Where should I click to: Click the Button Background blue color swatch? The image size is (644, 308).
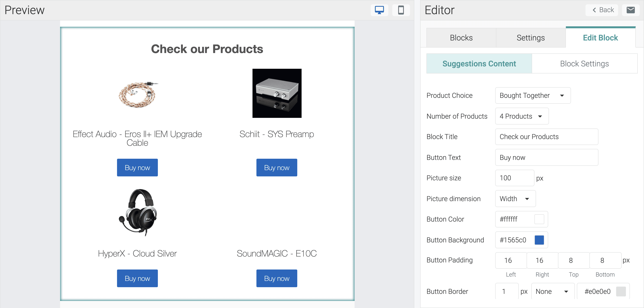coord(539,240)
